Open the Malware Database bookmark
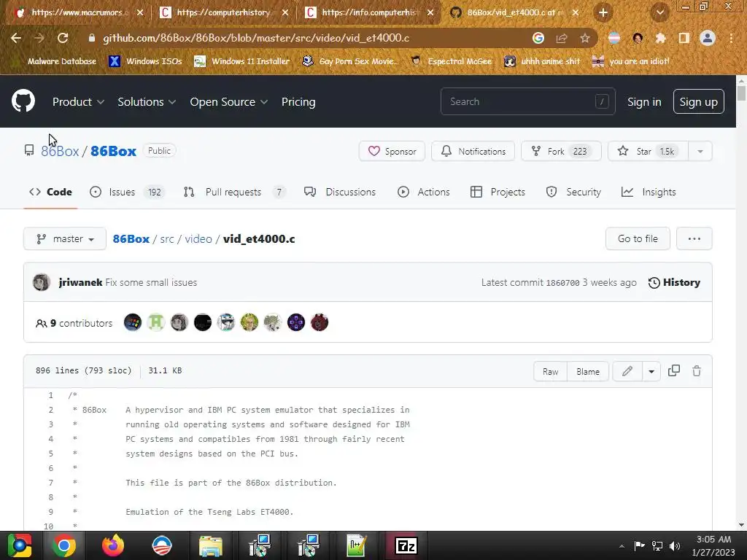 56,61
